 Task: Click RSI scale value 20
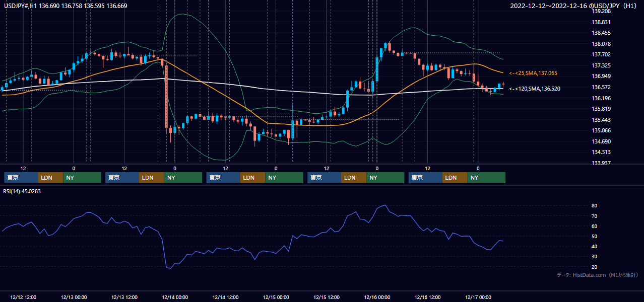595,267
